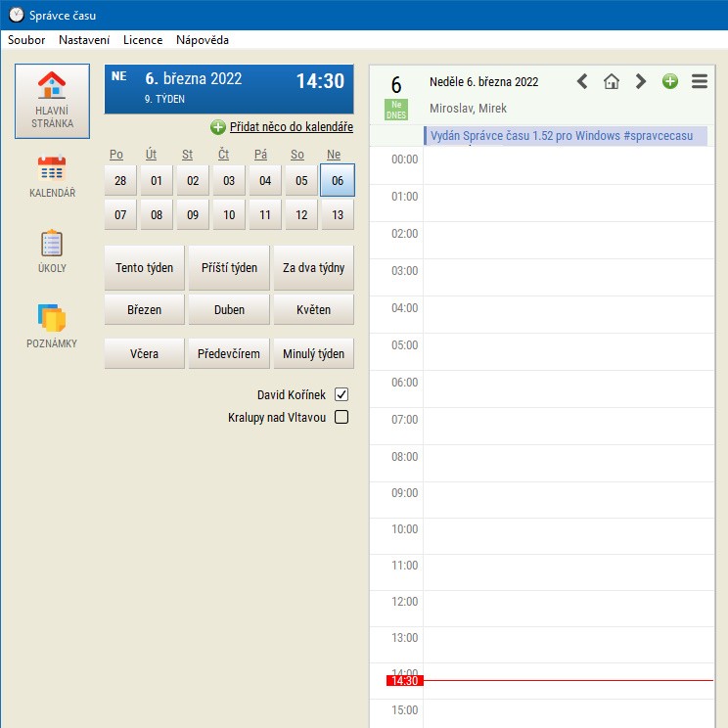Open the Kalendář section
This screenshot has width=728, height=728.
tap(52, 176)
